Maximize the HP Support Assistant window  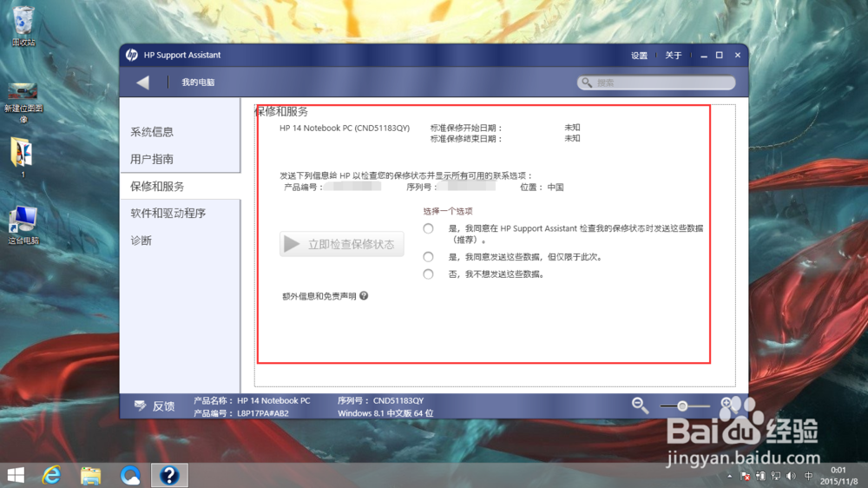[720, 56]
